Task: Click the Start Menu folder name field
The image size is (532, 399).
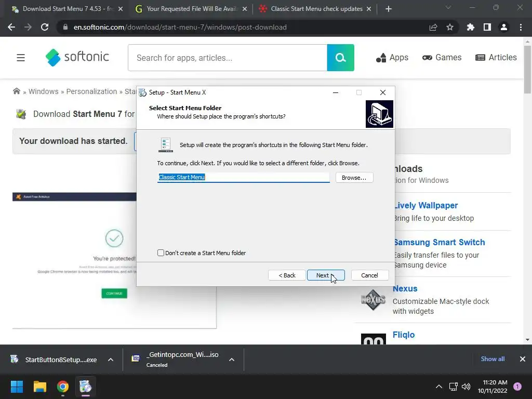Action: tap(243, 177)
